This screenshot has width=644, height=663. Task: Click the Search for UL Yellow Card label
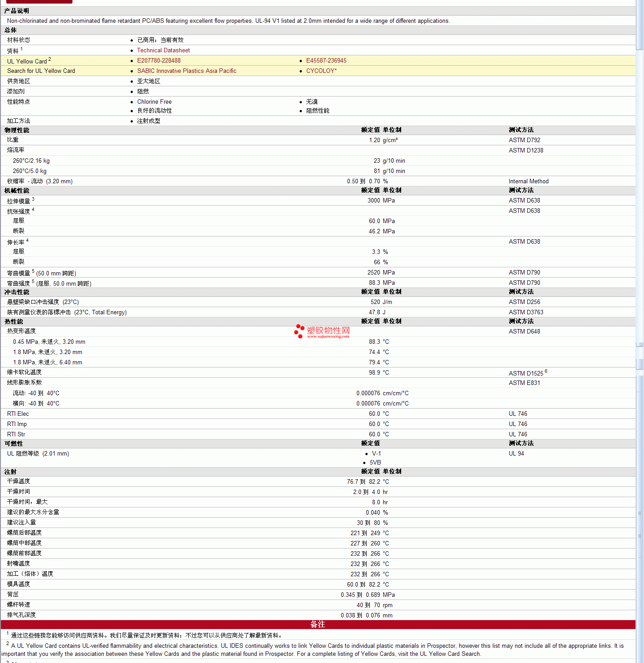[41, 71]
